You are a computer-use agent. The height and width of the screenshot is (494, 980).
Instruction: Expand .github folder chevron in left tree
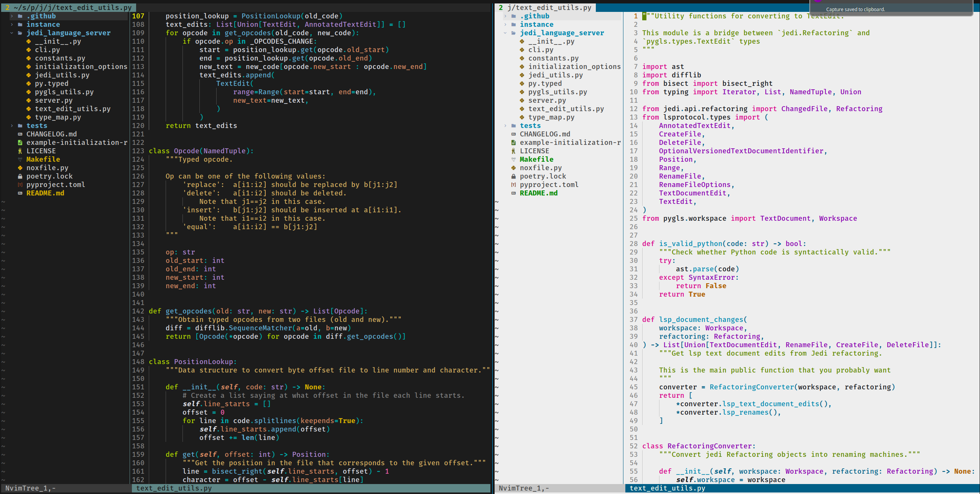[x=12, y=16]
